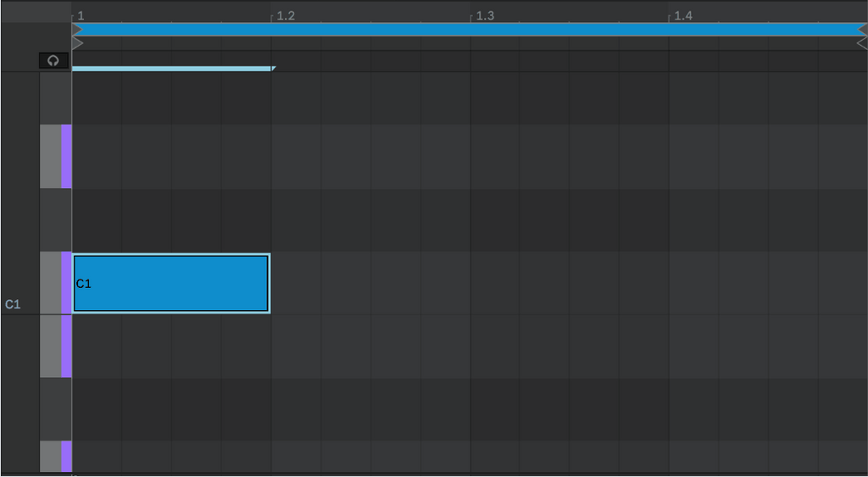This screenshot has width=868, height=477.
Task: Click the 1.4 beat label in ruler
Action: 683,15
